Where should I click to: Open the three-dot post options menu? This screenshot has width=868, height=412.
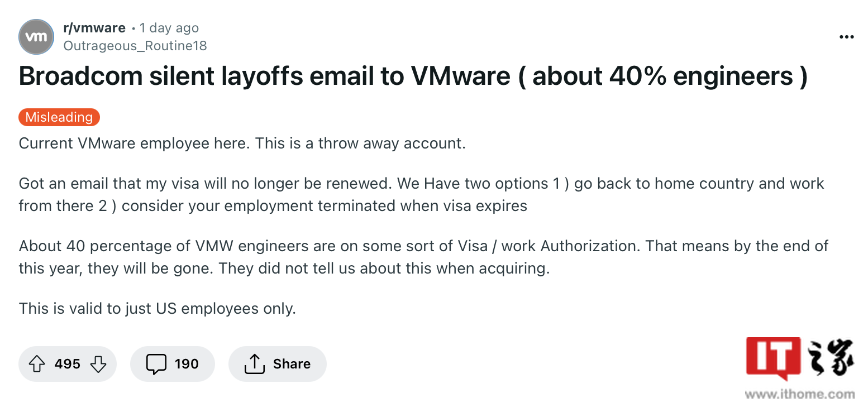coord(847,37)
